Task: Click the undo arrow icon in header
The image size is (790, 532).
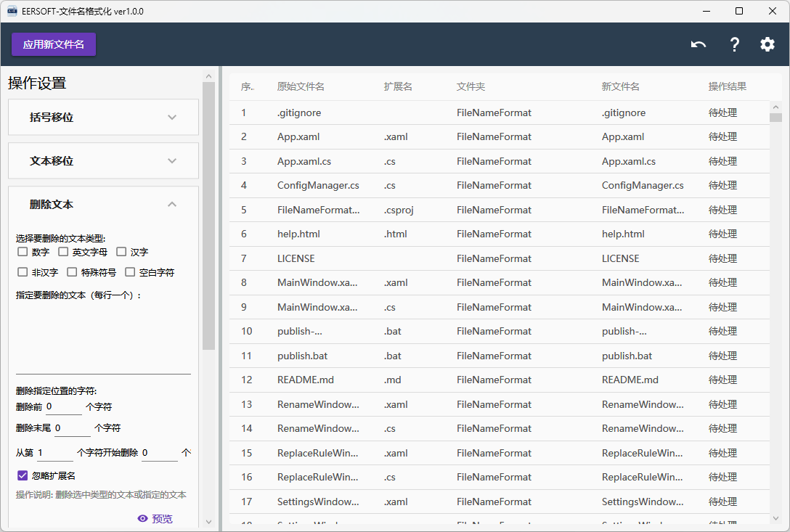Action: (x=699, y=44)
